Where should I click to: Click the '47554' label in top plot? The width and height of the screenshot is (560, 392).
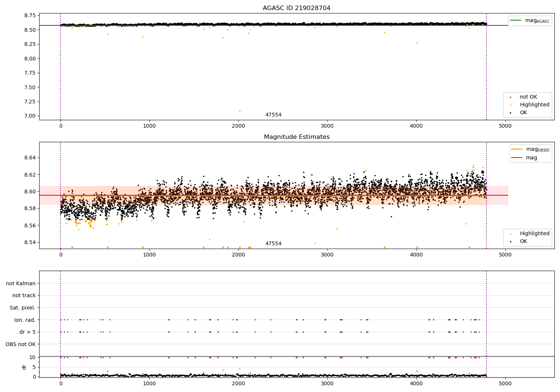point(273,115)
